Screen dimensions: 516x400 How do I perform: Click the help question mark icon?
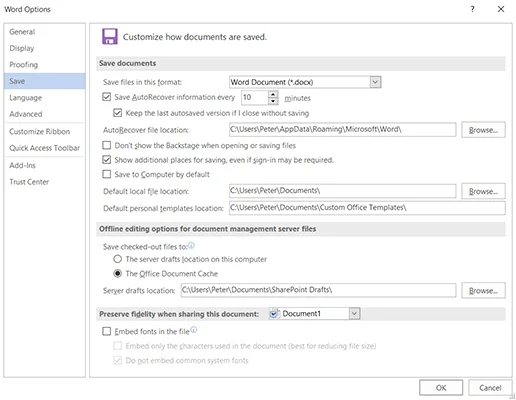pos(472,9)
